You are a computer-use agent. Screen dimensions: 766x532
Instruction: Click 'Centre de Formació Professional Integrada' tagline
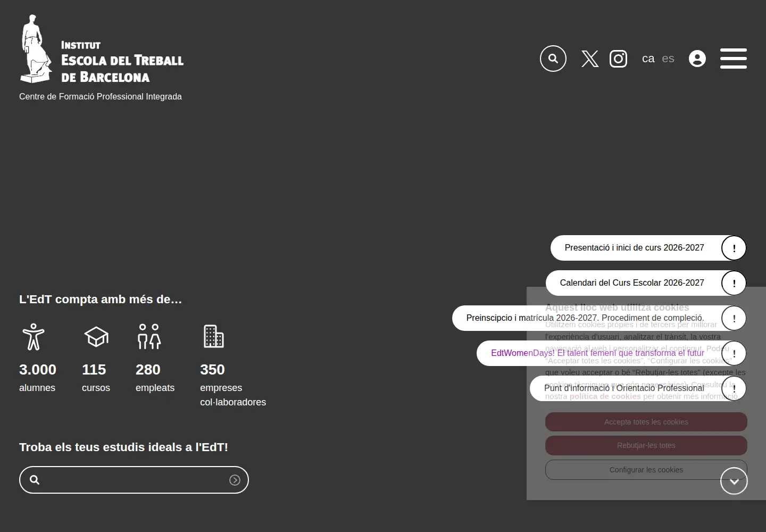[x=101, y=96]
